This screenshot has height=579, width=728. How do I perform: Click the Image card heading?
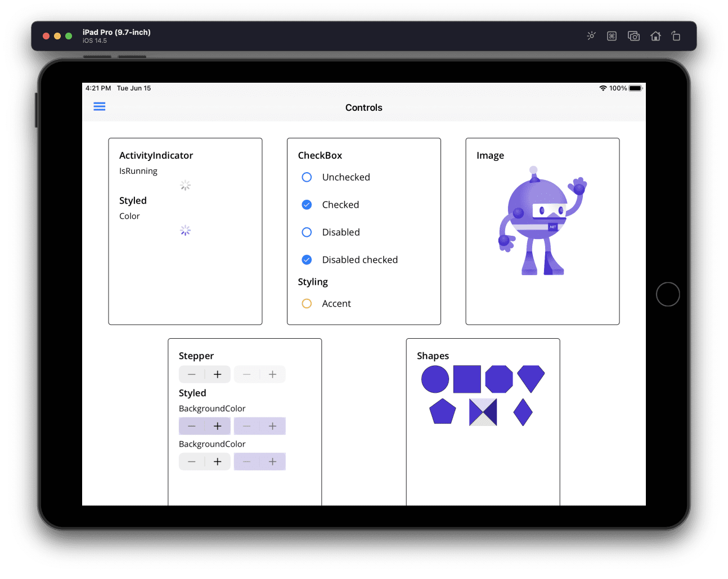490,156
